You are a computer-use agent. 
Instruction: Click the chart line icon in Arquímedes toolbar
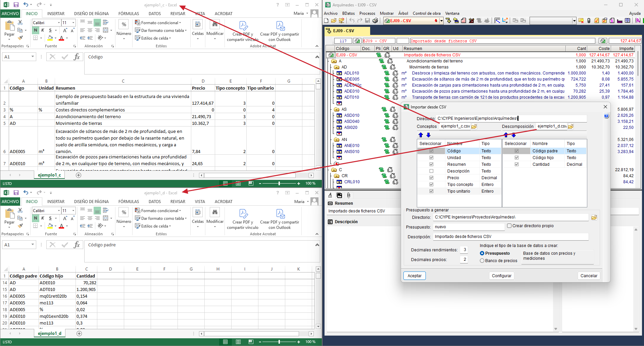[505, 20]
